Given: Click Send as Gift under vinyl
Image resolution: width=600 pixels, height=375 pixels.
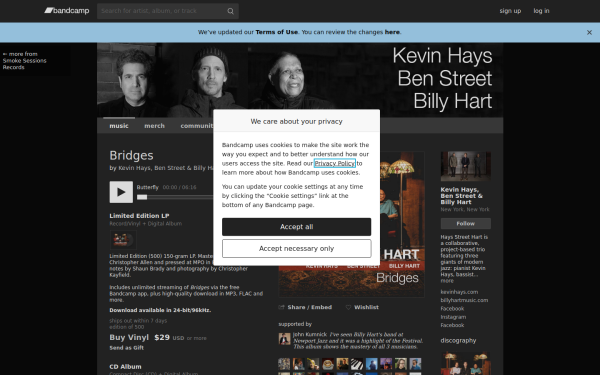Looking at the screenshot, I should (x=127, y=348).
